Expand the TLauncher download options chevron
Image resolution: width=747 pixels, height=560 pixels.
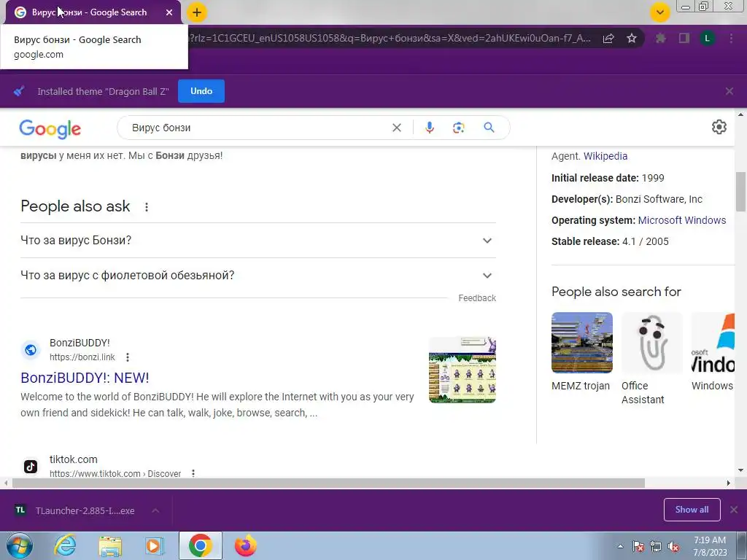point(155,510)
